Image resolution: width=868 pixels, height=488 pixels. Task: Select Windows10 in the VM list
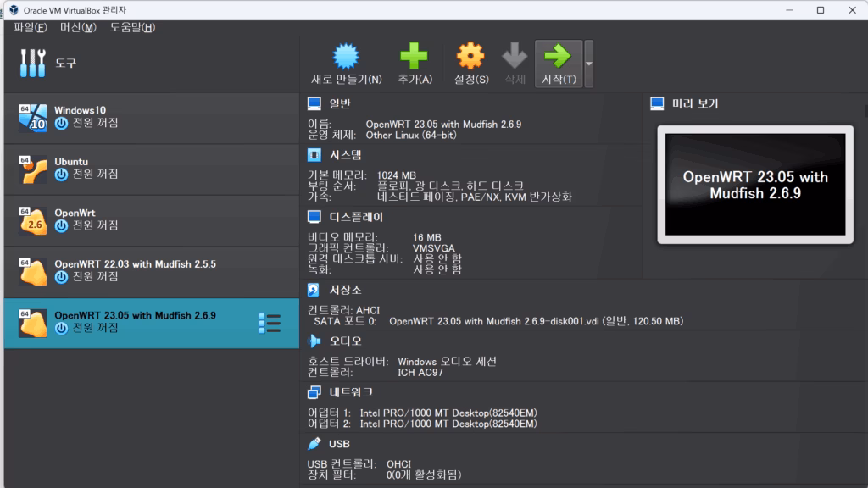coord(152,117)
